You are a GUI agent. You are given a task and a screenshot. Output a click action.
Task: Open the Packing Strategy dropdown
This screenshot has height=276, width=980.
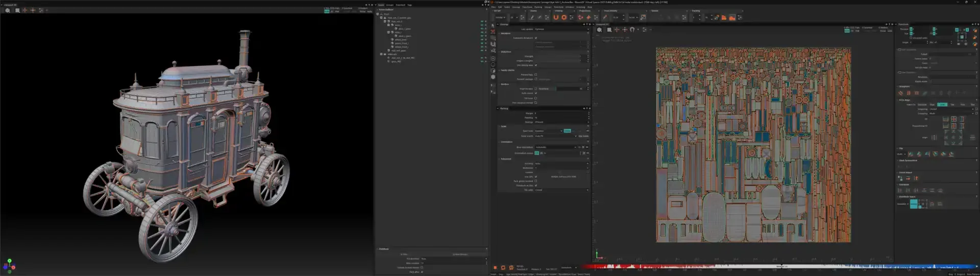coord(561,122)
